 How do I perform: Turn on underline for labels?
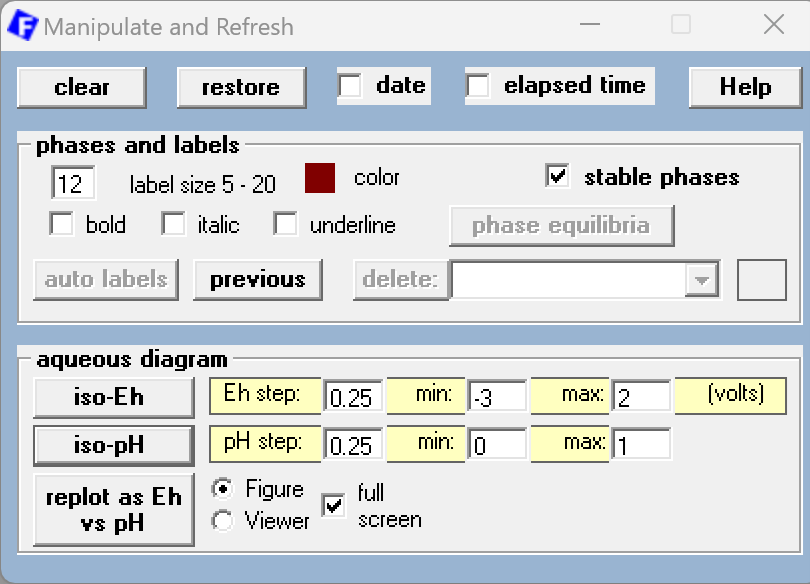point(286,225)
